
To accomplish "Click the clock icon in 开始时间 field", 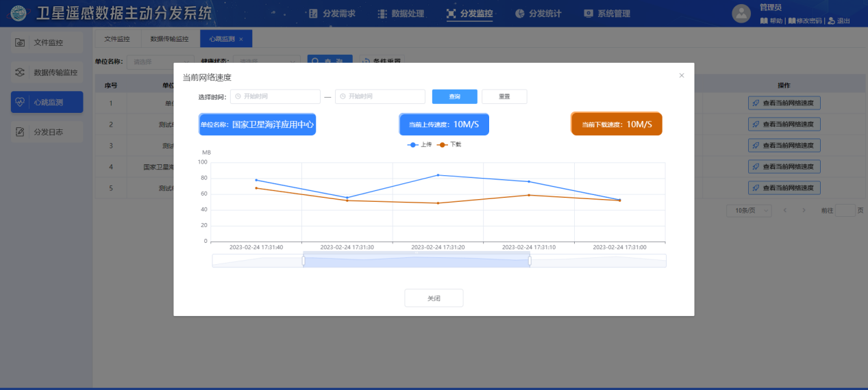I will click(238, 96).
